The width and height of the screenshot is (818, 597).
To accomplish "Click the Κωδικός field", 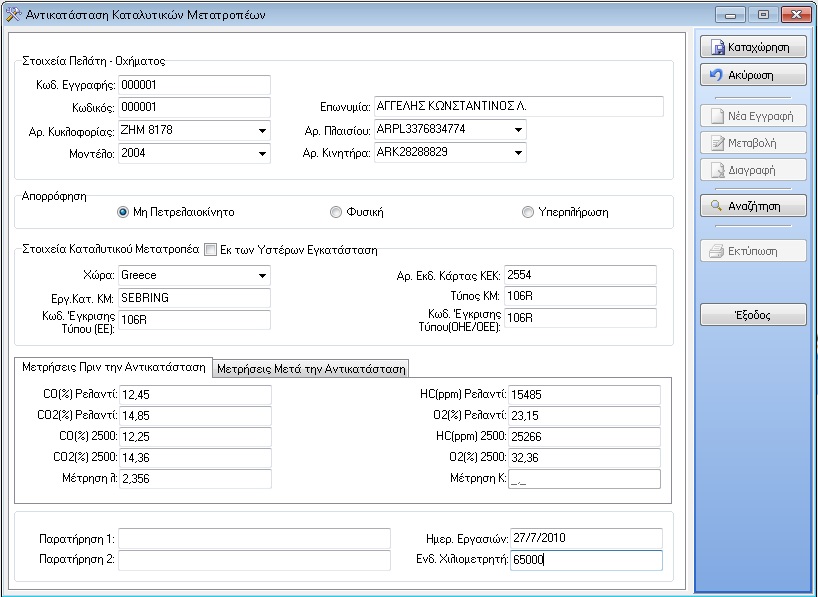I will tap(194, 107).
